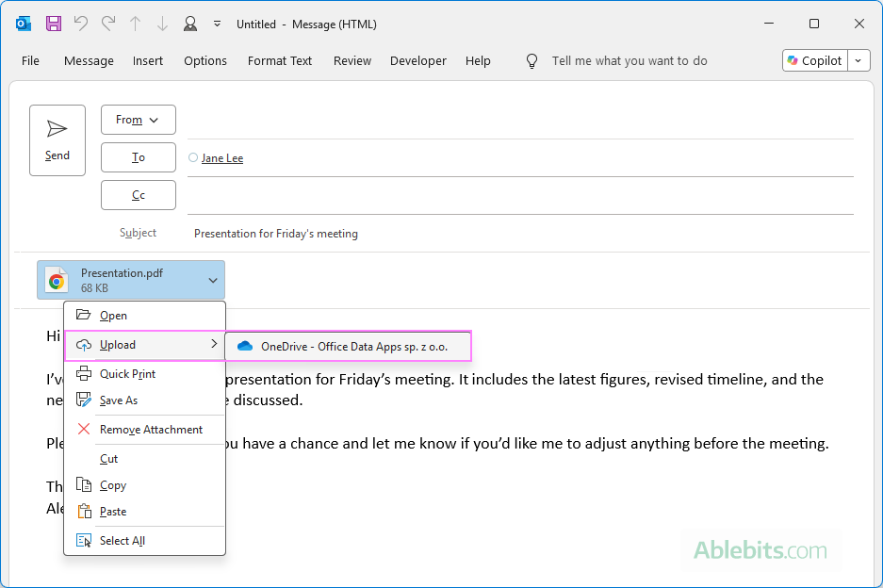
Task: Minimize the message window
Action: tap(769, 24)
